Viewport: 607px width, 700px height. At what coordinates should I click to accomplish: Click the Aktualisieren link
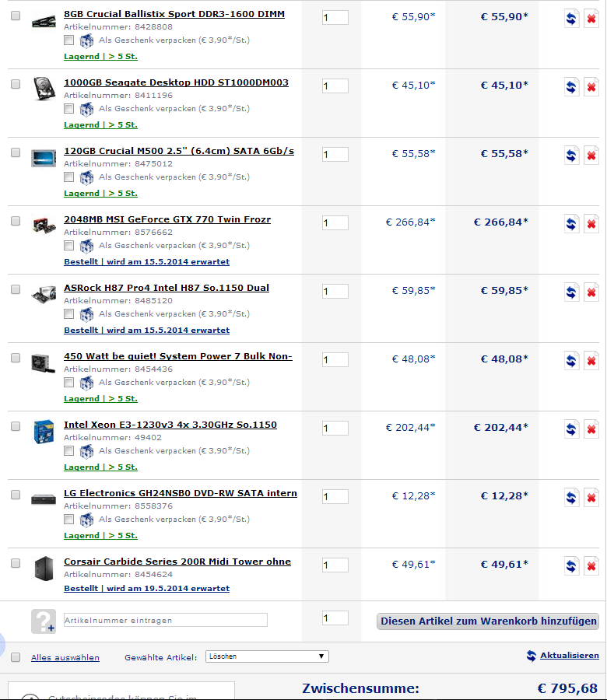[569, 656]
